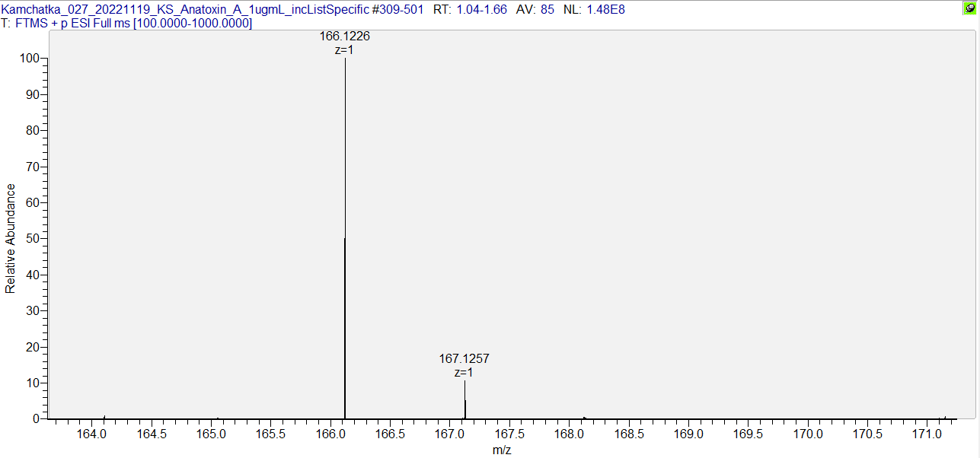Click the 165.5 tick label on x-axis
Viewport: 980px width, 458px height.
click(271, 434)
